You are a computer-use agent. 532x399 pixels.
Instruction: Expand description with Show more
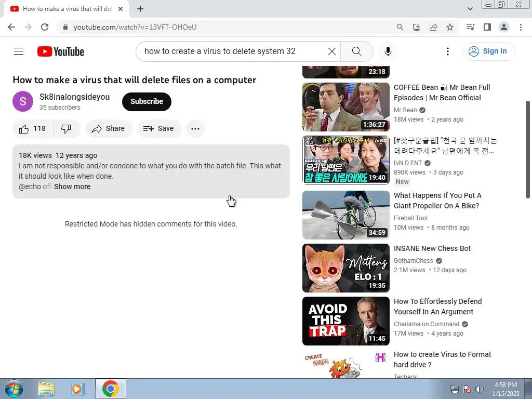click(x=72, y=187)
